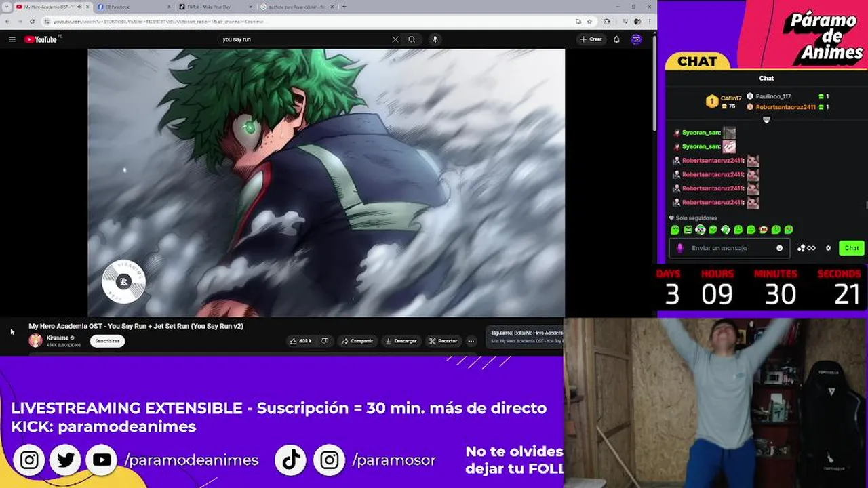Screen dimensions: 868x488
Task: Send message with green Chat button
Action: tap(852, 248)
